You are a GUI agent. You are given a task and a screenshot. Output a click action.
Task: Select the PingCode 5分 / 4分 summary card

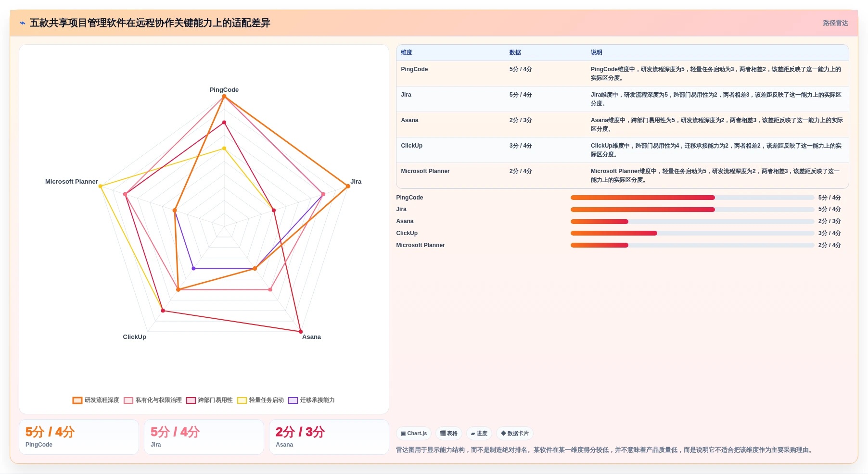click(x=79, y=437)
